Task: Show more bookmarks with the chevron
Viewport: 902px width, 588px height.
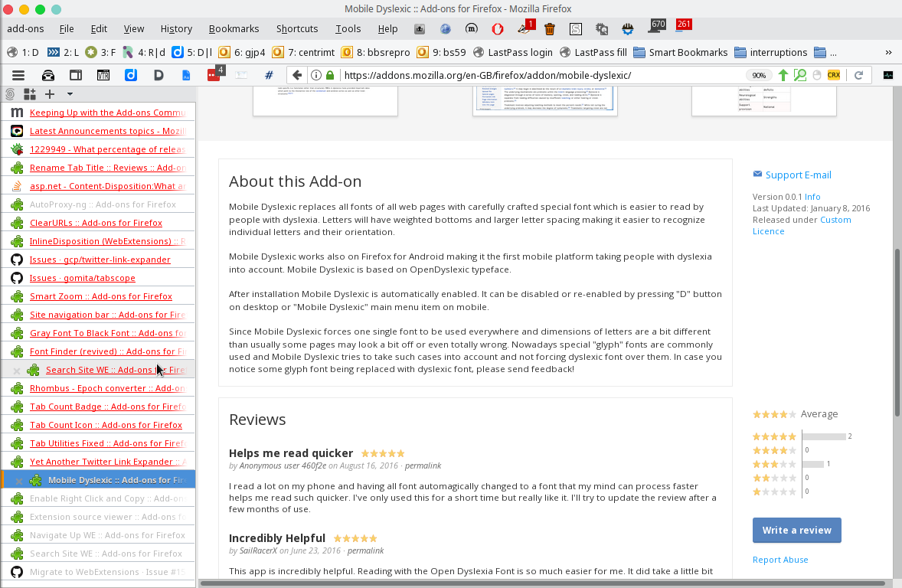Action: [x=889, y=52]
